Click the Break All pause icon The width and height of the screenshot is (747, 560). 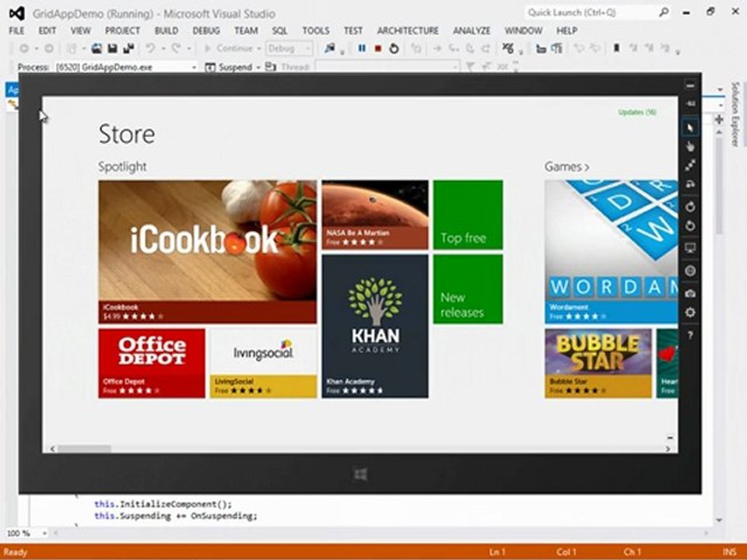tap(362, 48)
